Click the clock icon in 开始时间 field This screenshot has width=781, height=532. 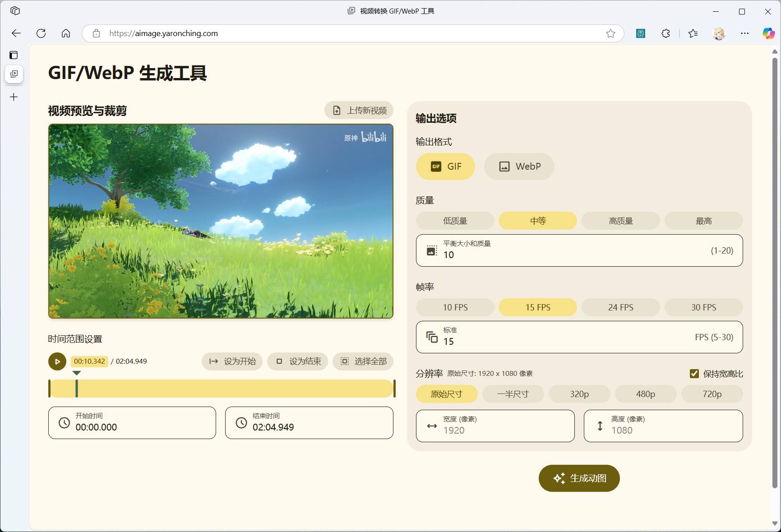pos(65,423)
